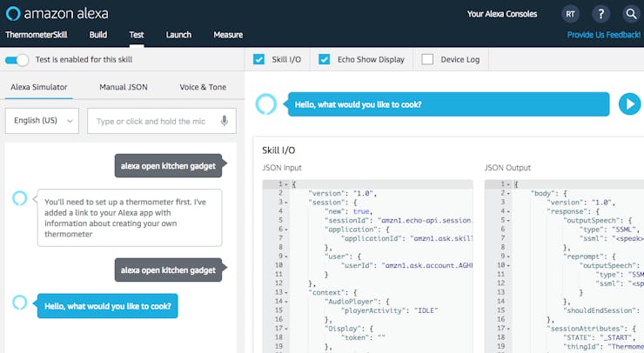
Task: Click the Skill I/O panel heading
Action: pyautogui.click(x=278, y=150)
